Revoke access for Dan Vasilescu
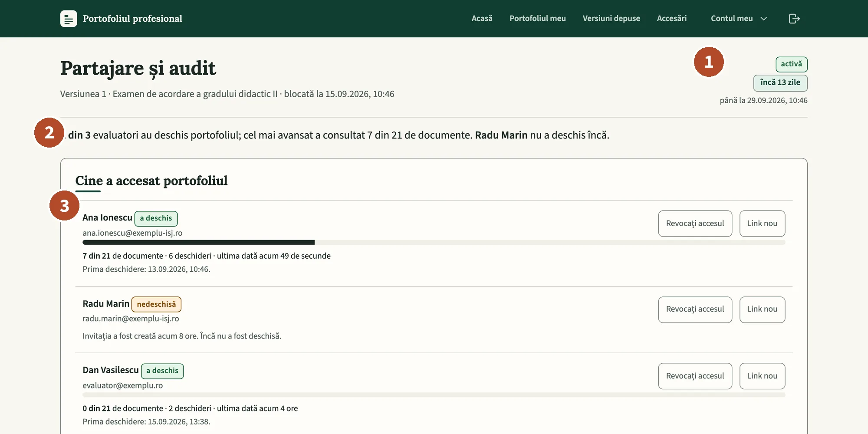Viewport: 868px width, 434px height. [x=695, y=376]
